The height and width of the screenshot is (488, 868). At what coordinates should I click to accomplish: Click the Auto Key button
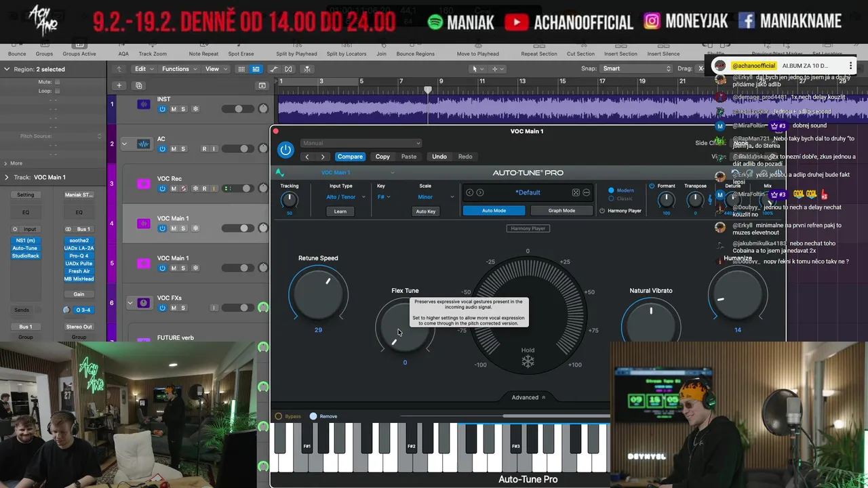click(x=426, y=211)
